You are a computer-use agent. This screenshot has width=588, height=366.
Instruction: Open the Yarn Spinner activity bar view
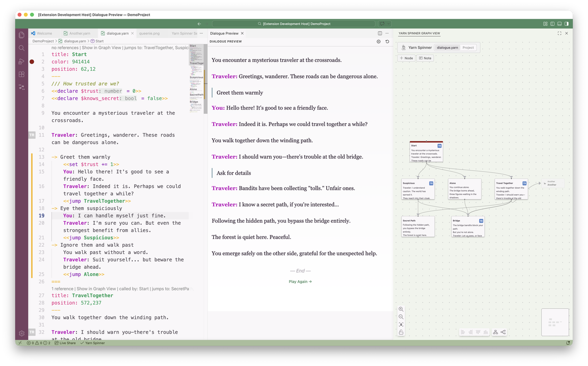pyautogui.click(x=22, y=87)
